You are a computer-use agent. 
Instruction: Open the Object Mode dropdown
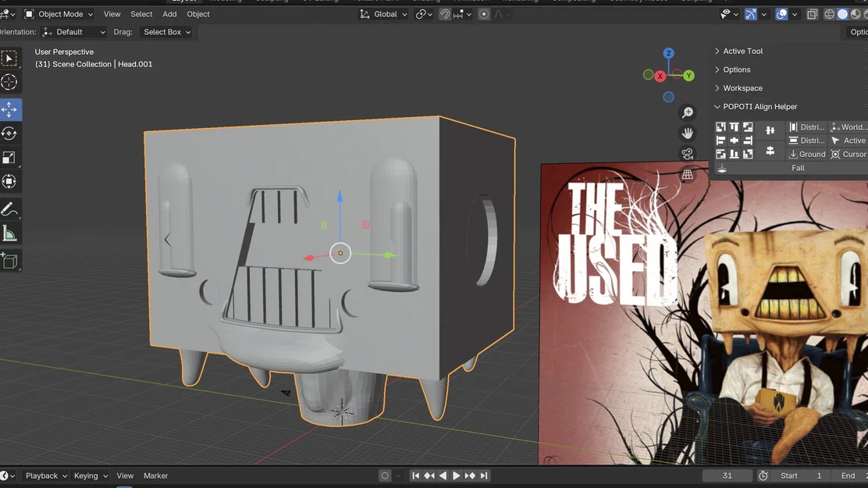coord(59,14)
